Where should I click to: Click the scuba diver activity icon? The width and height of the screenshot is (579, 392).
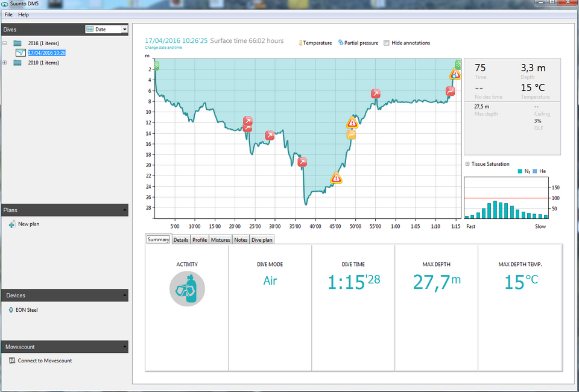(x=187, y=289)
